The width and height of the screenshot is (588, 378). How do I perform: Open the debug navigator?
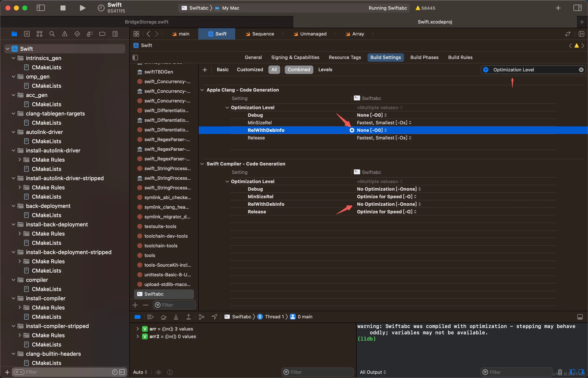[90, 34]
